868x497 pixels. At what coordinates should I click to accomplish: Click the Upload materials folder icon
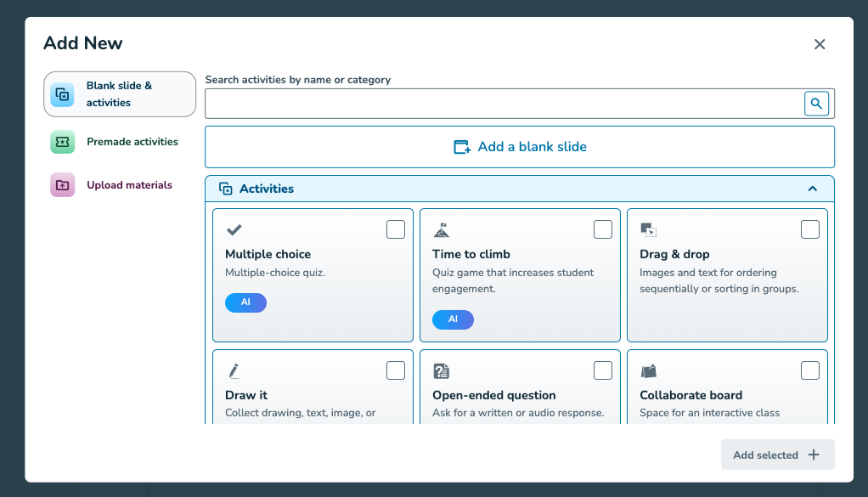click(x=63, y=185)
